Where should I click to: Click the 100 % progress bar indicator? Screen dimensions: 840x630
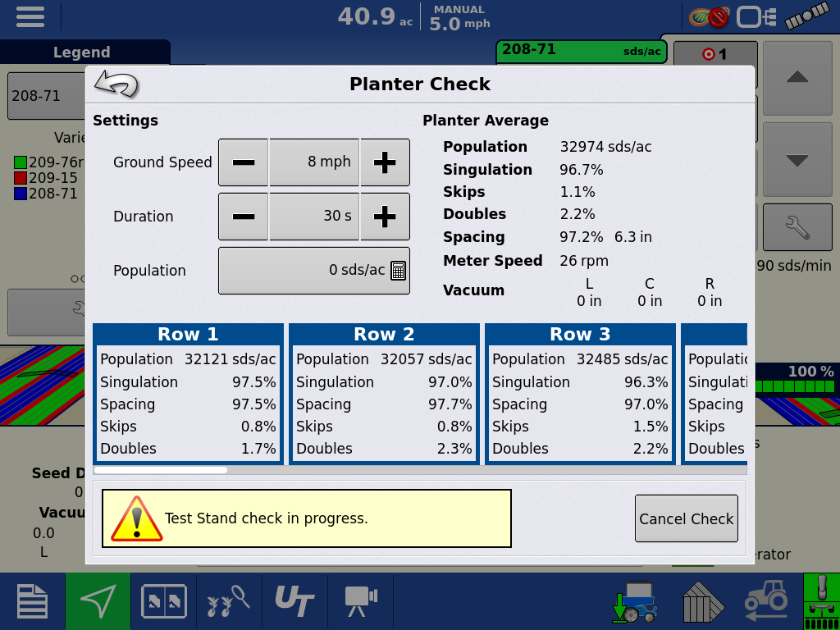[796, 386]
